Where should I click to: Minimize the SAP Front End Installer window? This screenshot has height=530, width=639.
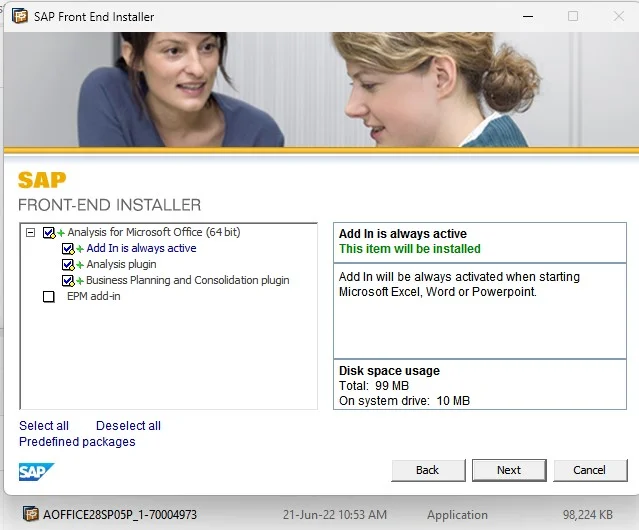click(528, 16)
